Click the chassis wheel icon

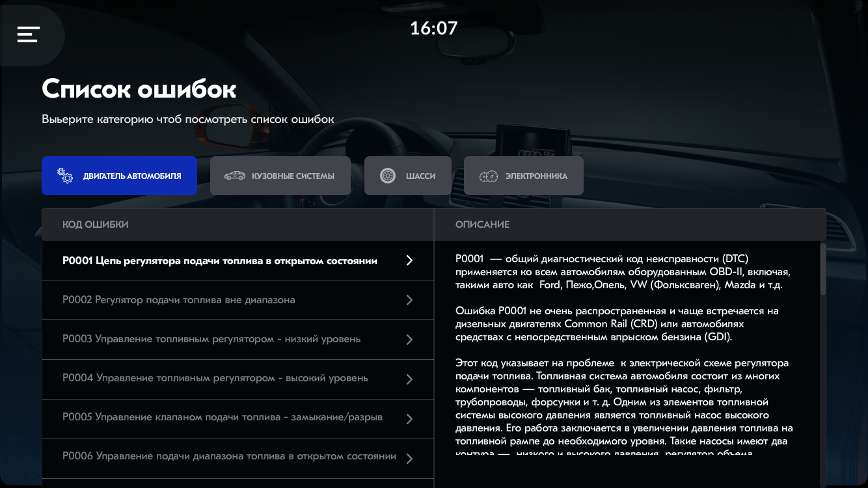click(388, 176)
